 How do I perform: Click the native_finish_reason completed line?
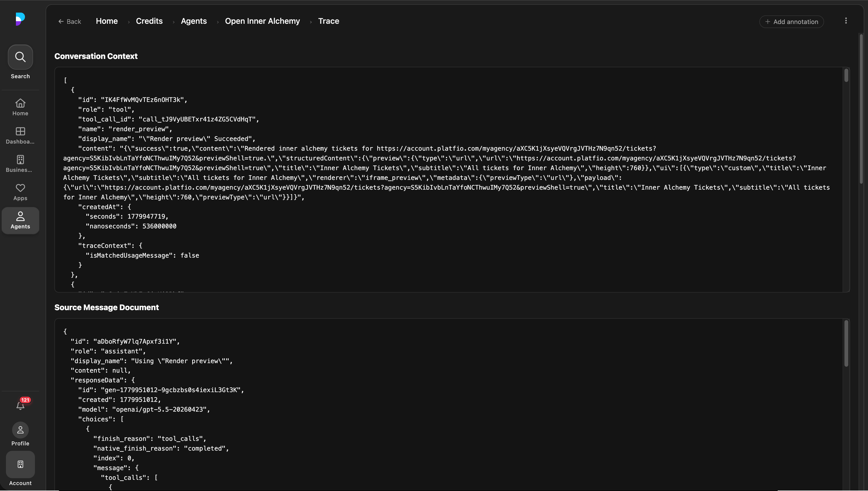pos(161,448)
